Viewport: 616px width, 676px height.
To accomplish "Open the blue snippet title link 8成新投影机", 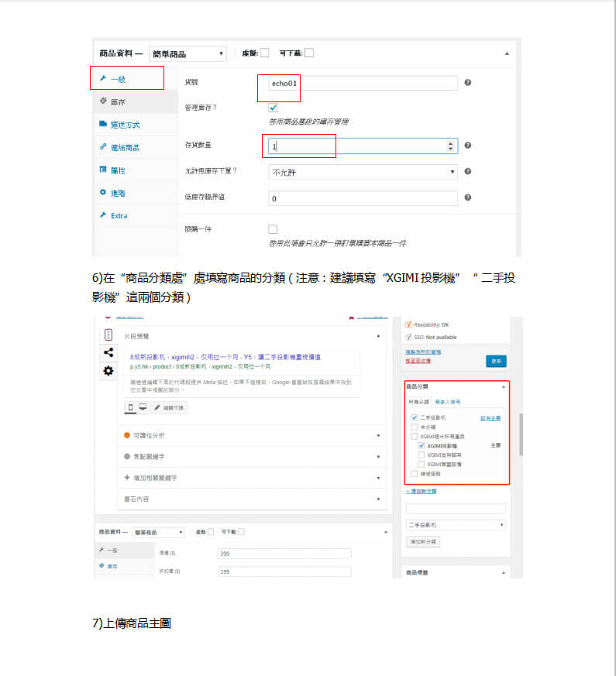I will pyautogui.click(x=225, y=357).
